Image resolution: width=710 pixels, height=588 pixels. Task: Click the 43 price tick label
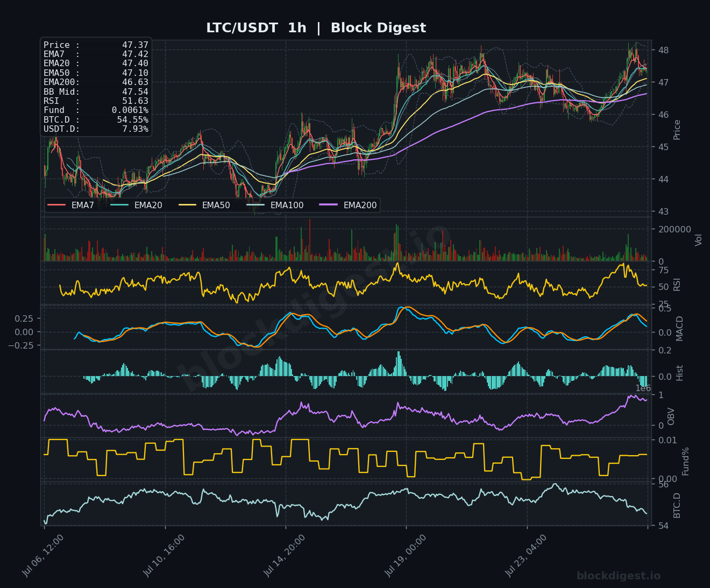point(663,211)
